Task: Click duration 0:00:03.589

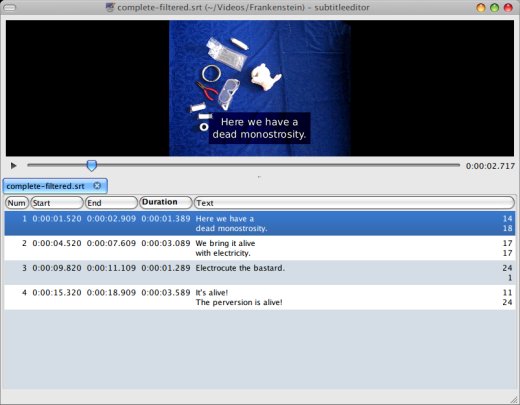Action: click(x=166, y=293)
